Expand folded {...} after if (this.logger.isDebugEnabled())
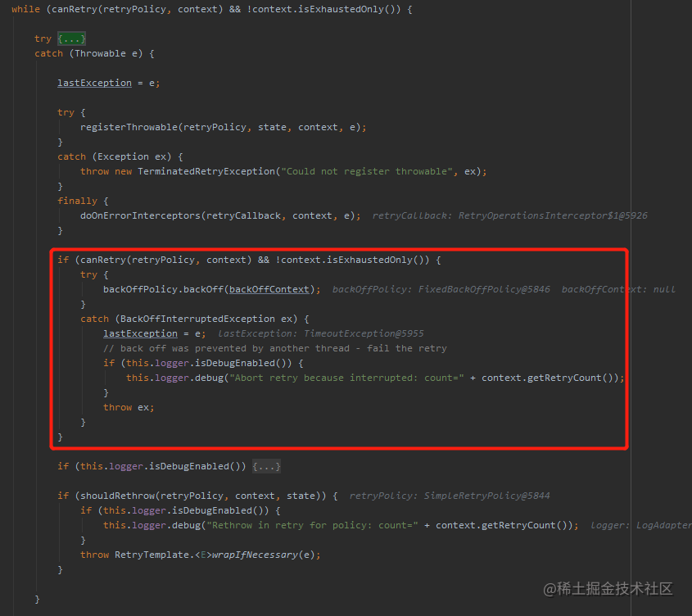Viewport: 692px width, 616px height. coord(266,466)
